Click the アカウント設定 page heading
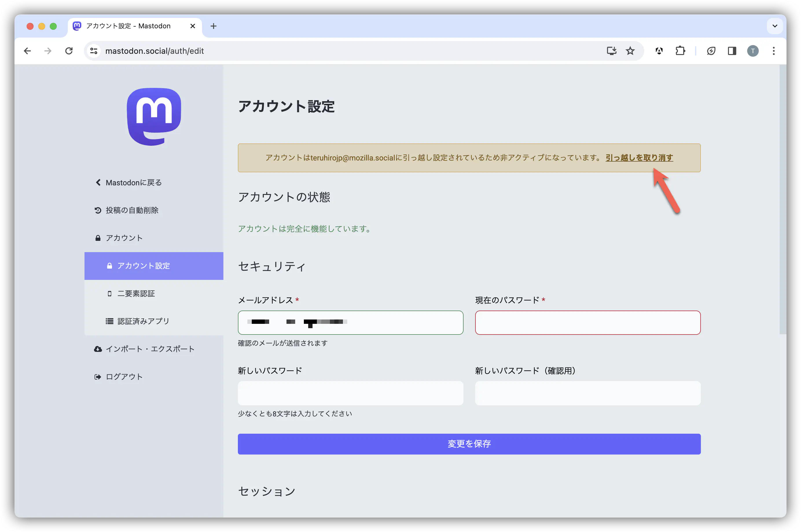This screenshot has height=532, width=801. [286, 106]
